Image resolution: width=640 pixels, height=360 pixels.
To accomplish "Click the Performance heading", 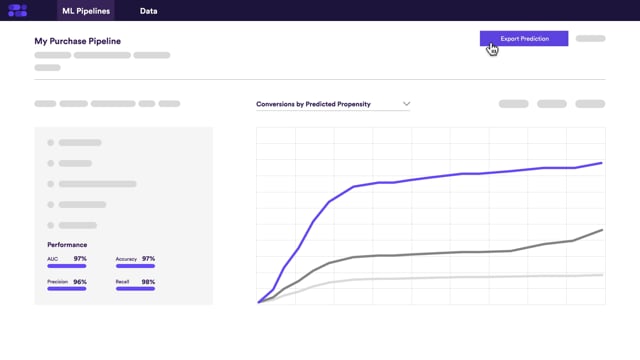I will 67,244.
